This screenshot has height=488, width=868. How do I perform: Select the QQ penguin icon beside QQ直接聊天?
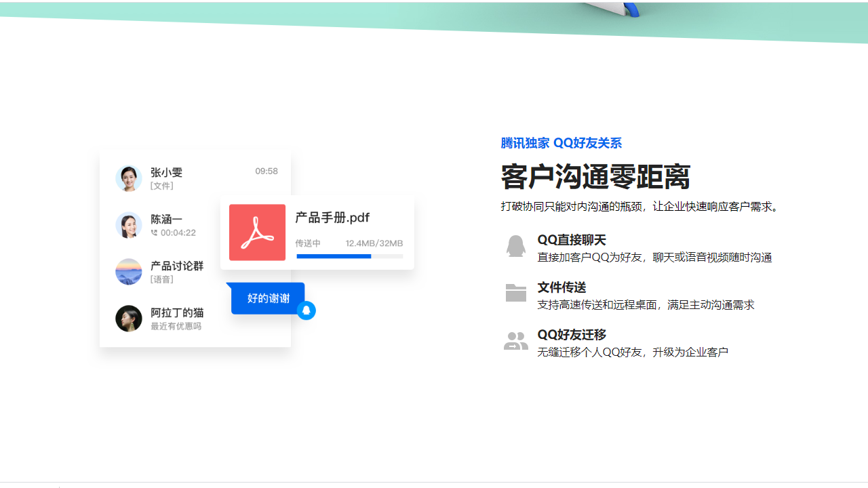click(x=516, y=246)
